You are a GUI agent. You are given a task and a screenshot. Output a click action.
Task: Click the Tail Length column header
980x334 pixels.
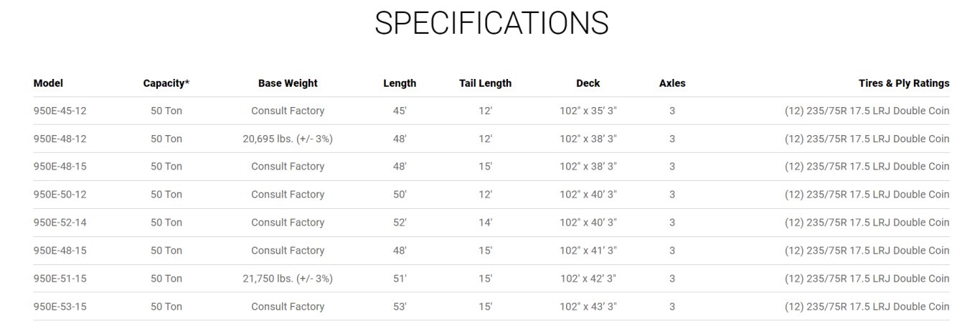tap(485, 83)
